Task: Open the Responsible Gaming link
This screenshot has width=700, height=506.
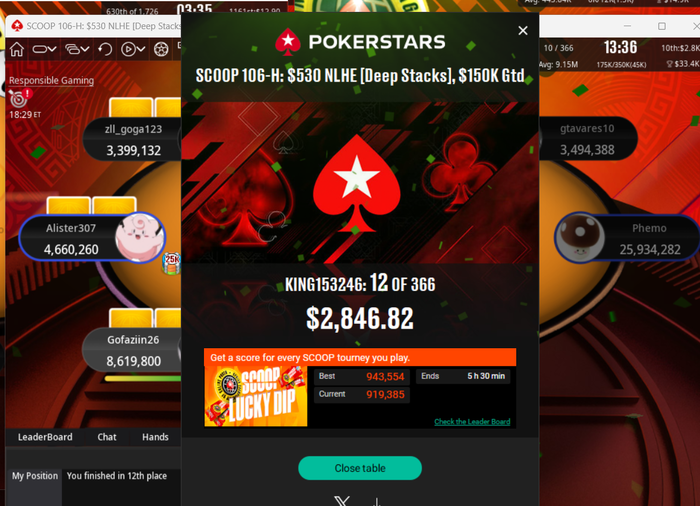Action: [x=51, y=80]
